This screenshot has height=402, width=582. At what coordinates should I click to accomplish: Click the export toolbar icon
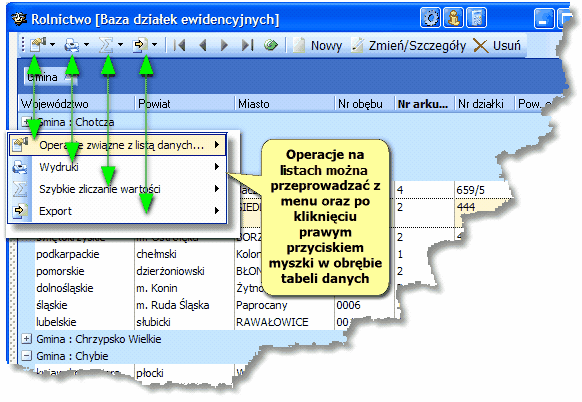tap(140, 45)
